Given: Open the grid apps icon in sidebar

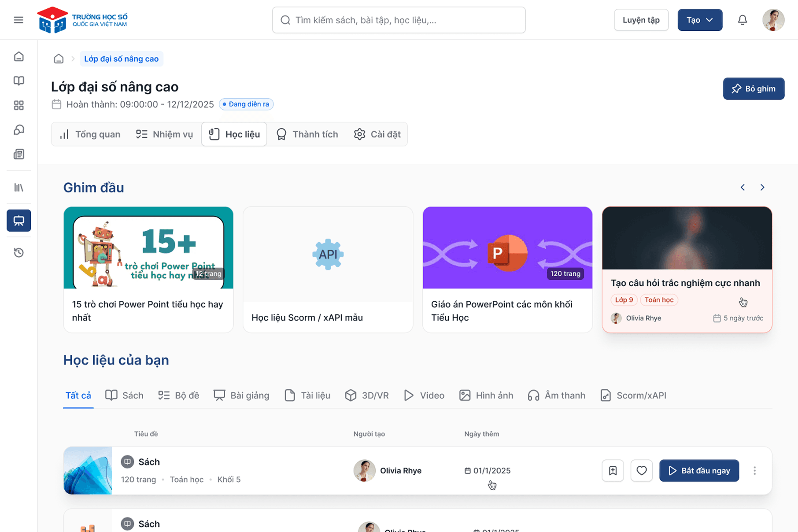Looking at the screenshot, I should [x=18, y=105].
